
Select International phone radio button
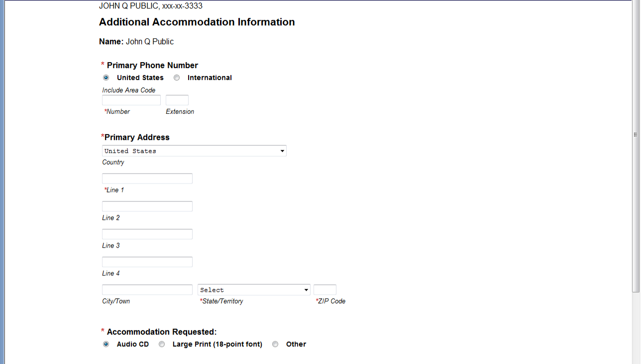pyautogui.click(x=177, y=78)
